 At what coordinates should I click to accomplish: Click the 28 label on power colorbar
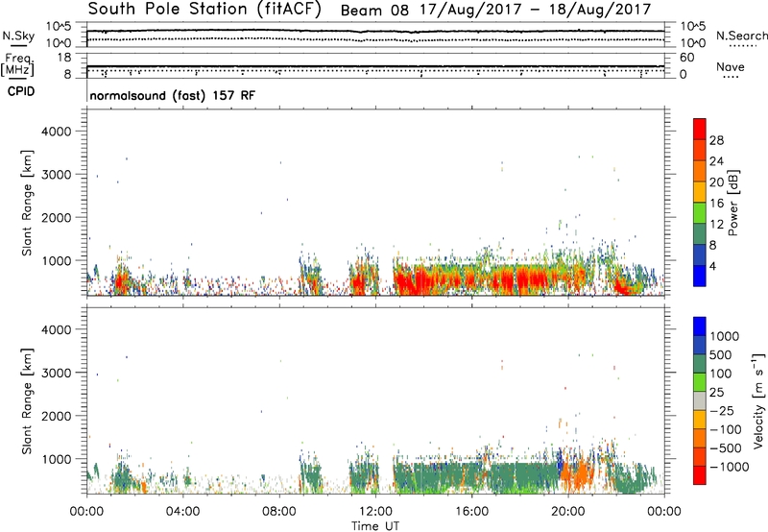tap(716, 140)
